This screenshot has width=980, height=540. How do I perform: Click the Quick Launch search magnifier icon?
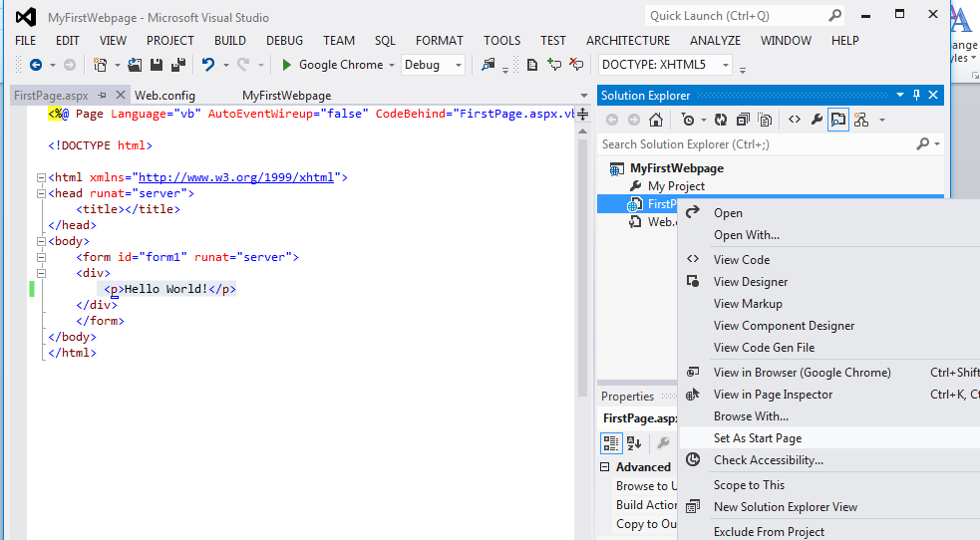click(x=835, y=16)
